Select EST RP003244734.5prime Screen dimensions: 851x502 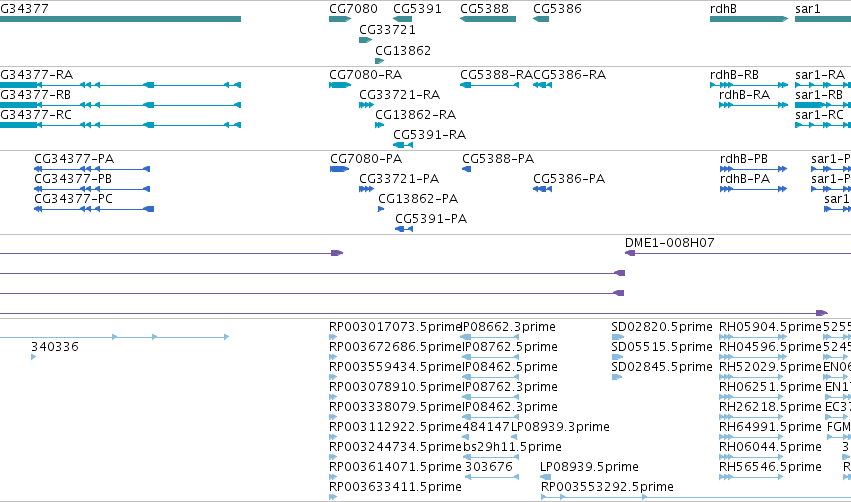(333, 457)
